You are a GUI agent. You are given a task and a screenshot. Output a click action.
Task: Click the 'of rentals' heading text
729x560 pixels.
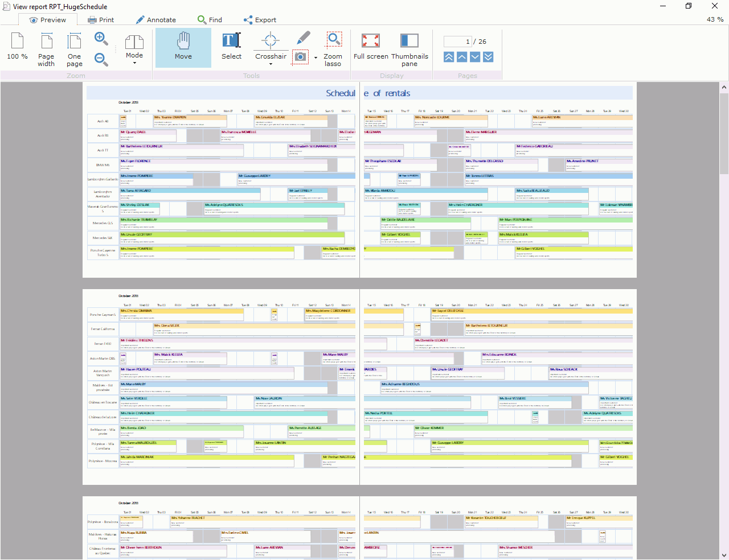(x=392, y=93)
